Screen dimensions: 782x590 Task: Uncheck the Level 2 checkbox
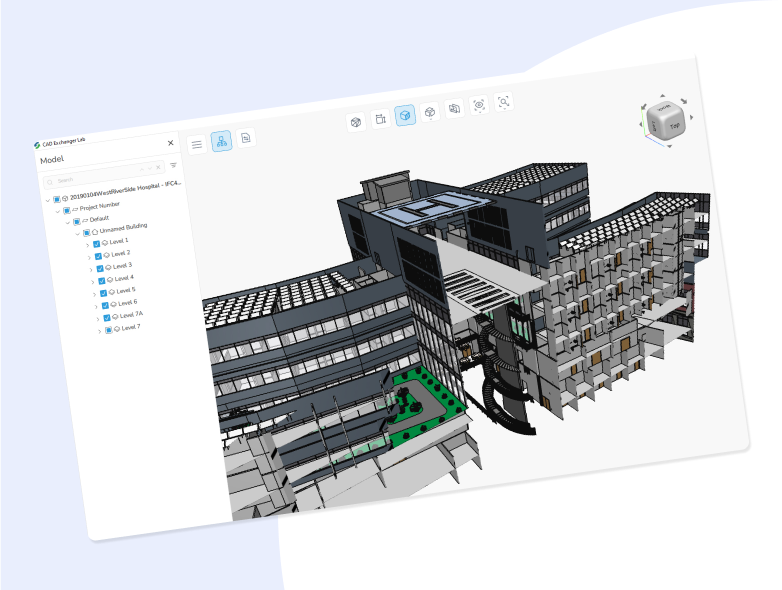point(98,256)
